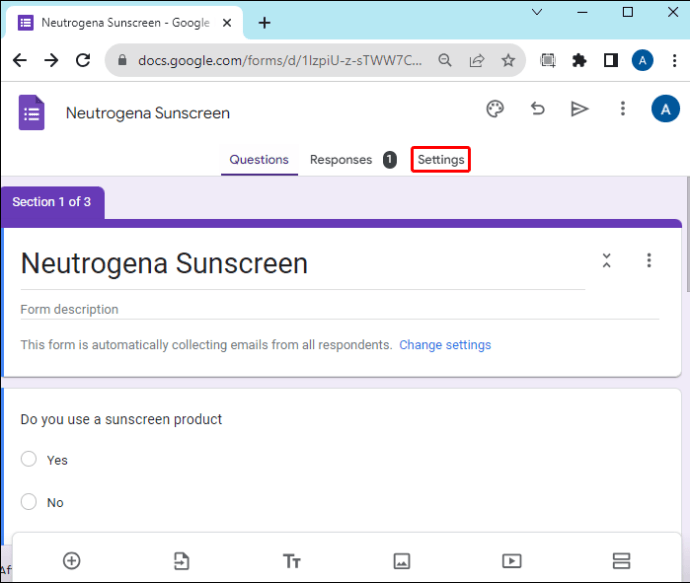Click the Google Forms home logo

point(32,112)
